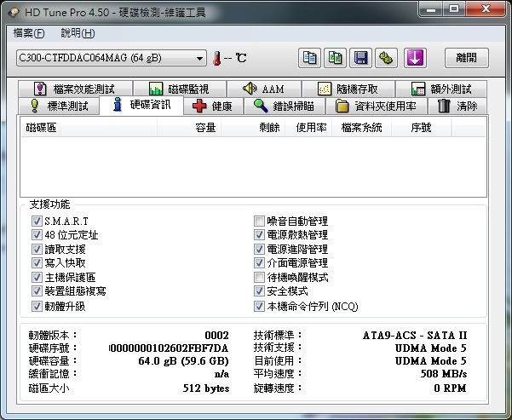
Task: Switch to the 清除 tab
Action: (x=457, y=106)
